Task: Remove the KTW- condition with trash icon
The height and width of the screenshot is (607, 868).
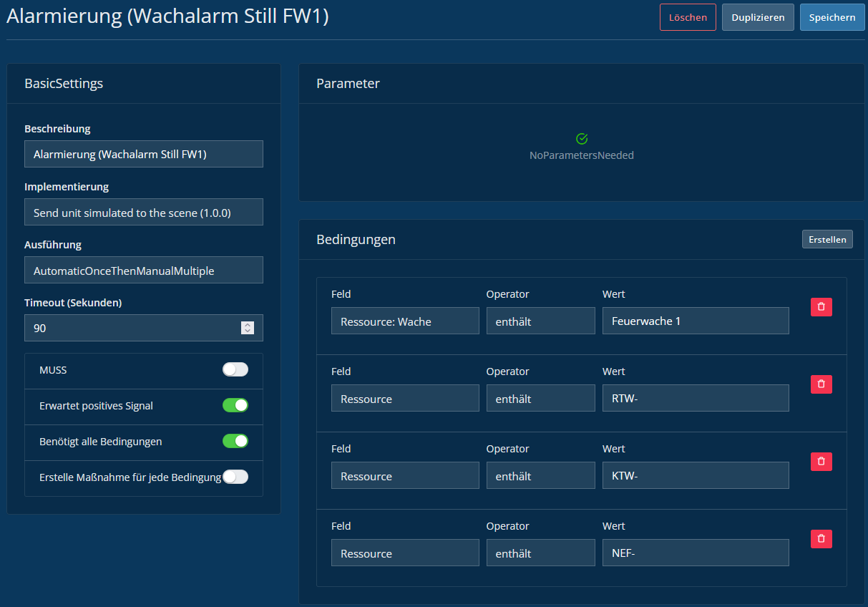Action: coord(821,462)
